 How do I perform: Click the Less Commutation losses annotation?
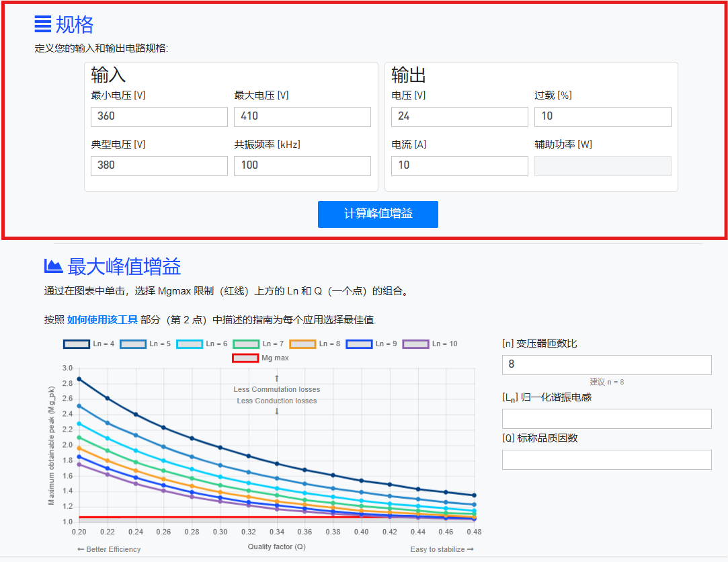(277, 389)
